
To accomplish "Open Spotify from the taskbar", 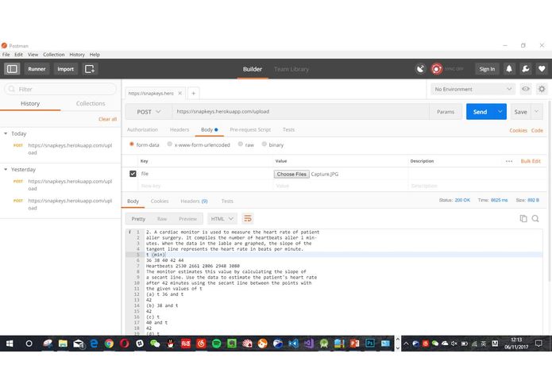I will point(216,344).
